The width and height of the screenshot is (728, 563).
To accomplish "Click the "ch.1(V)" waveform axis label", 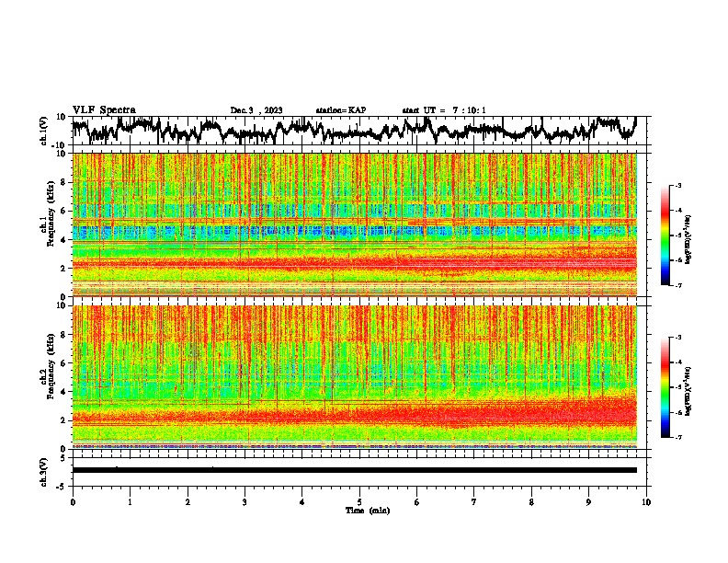I will [44, 131].
